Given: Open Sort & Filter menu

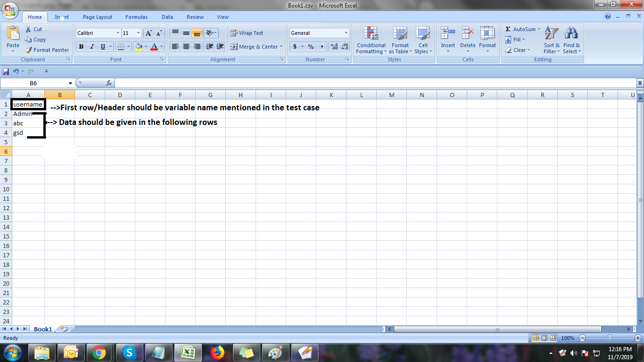Looking at the screenshot, I should [x=551, y=41].
